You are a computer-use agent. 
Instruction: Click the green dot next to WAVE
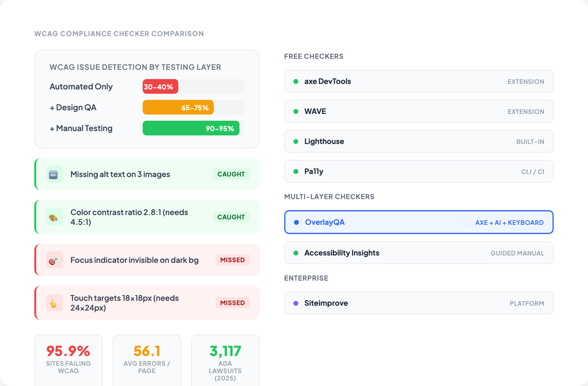[296, 112]
